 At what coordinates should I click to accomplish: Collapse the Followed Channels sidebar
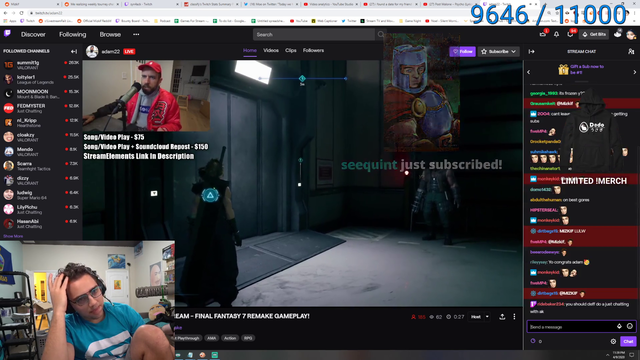pos(74,51)
